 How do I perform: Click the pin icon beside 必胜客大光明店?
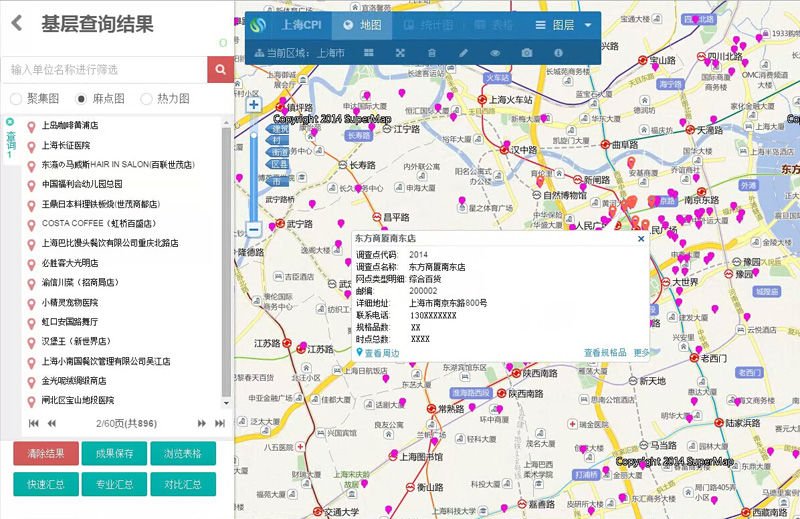click(x=31, y=264)
